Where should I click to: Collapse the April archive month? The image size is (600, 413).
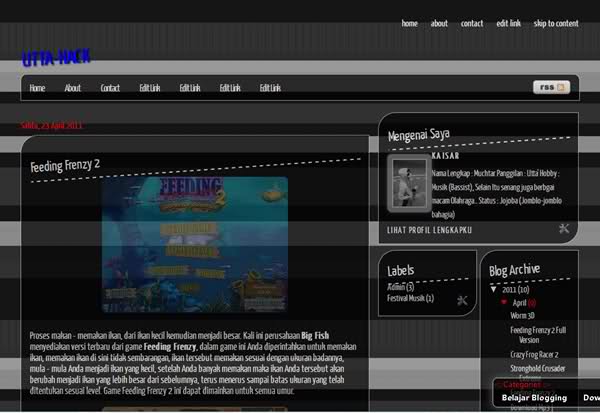point(504,302)
